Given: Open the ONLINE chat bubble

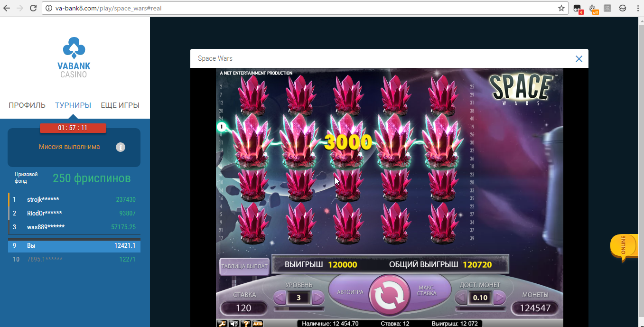Looking at the screenshot, I should (624, 247).
